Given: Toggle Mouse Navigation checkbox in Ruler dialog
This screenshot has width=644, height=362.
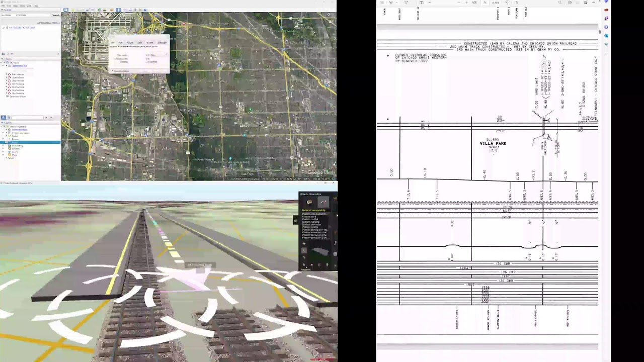Looking at the screenshot, I should point(112,71).
